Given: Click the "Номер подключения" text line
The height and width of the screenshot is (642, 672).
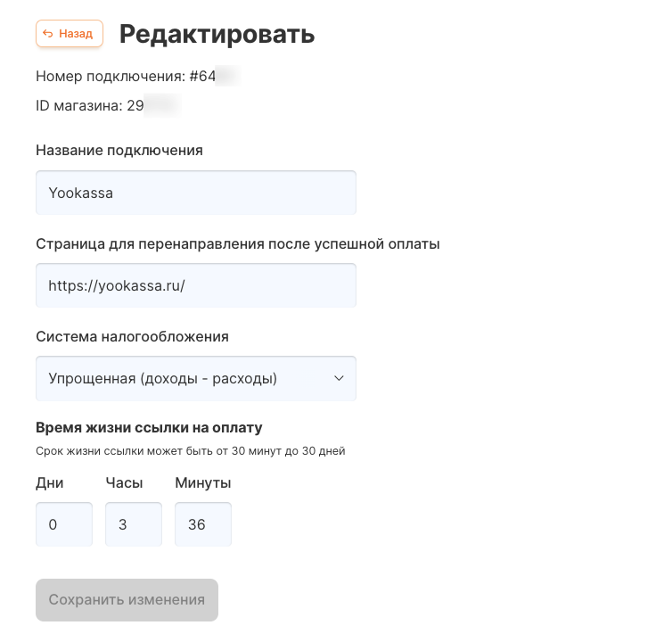Looking at the screenshot, I should point(125,77).
